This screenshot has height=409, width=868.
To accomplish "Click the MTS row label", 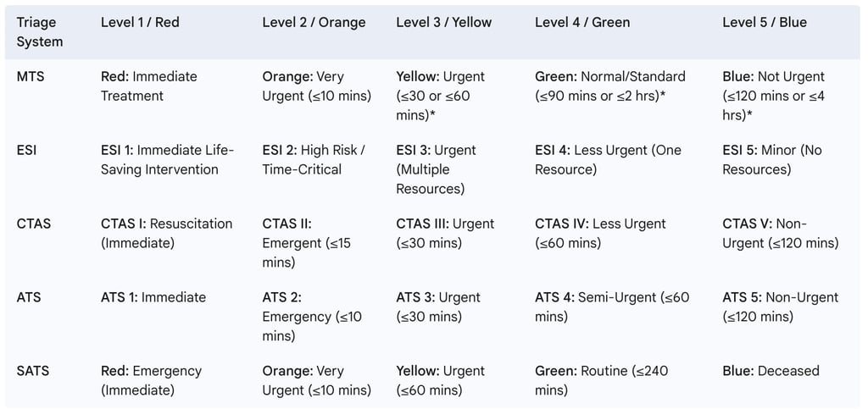I will [x=31, y=76].
